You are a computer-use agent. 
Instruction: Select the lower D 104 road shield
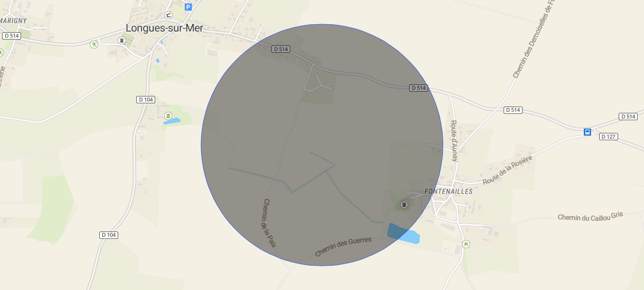(108, 235)
